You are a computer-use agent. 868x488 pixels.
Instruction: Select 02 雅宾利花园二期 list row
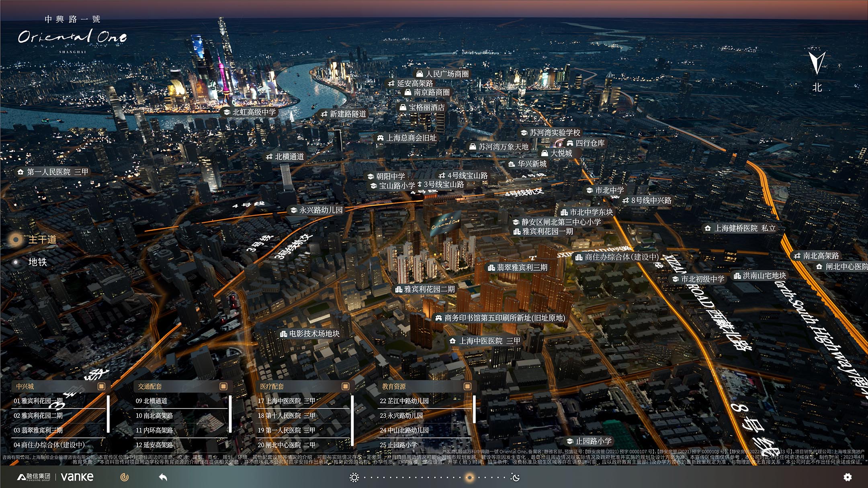tap(59, 416)
